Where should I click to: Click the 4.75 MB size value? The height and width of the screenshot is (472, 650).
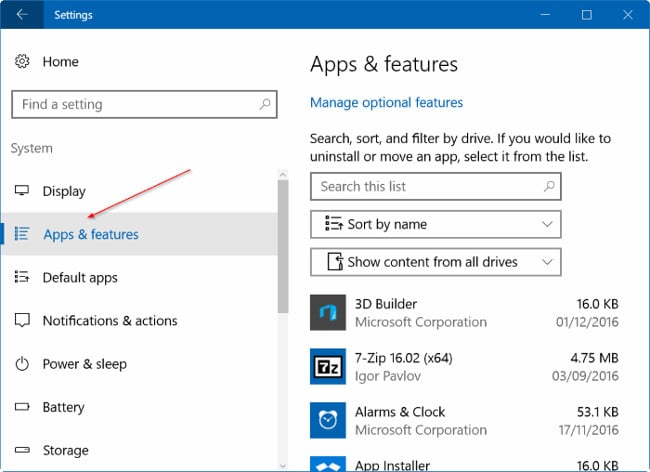pos(594,358)
